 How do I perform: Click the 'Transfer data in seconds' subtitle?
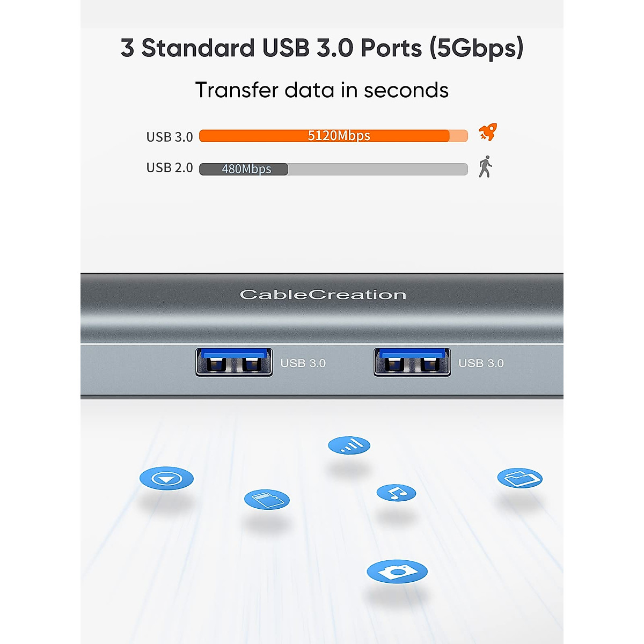click(x=322, y=90)
